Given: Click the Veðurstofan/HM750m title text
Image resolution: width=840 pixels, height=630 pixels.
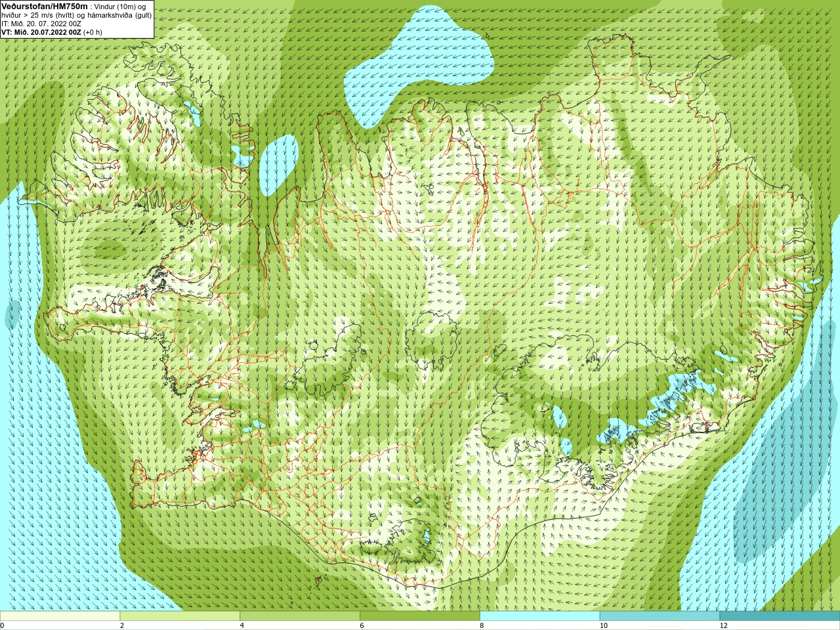Looking at the screenshot, I should (44, 6).
